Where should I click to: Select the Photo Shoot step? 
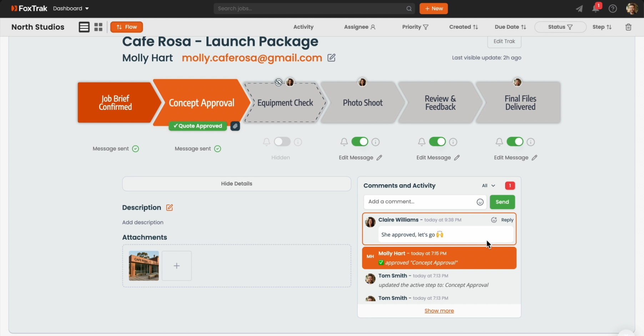click(x=363, y=103)
